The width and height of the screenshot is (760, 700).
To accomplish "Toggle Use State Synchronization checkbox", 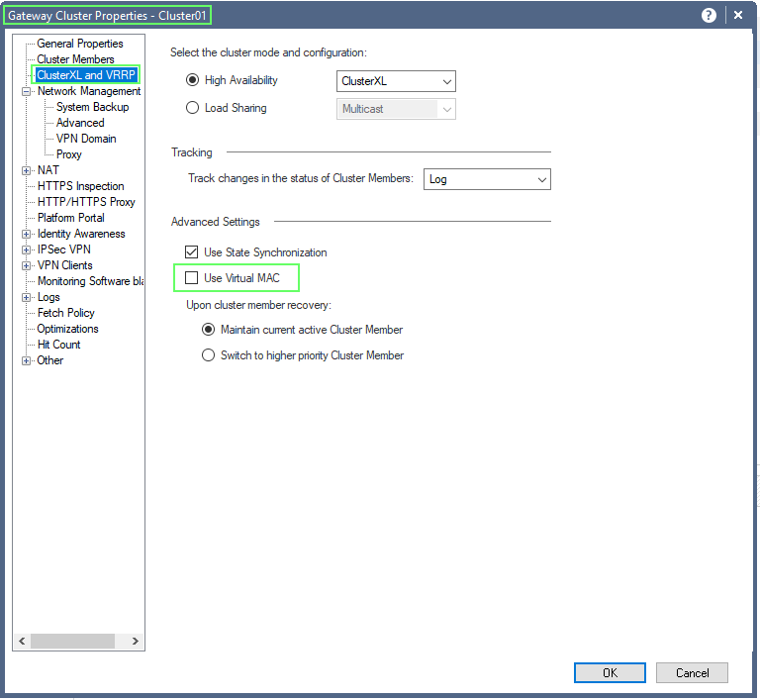I will click(191, 252).
